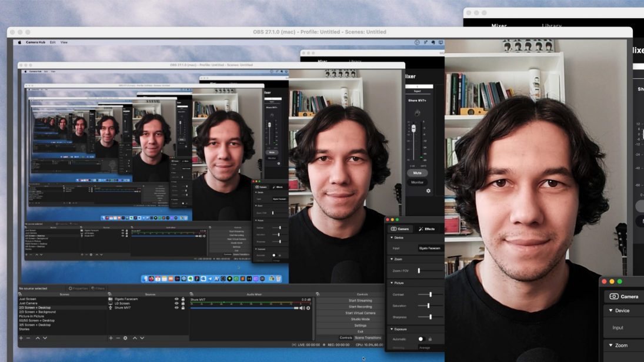
Task: Toggle Monitor on the Shure MV7+ mixer strip
Action: [418, 182]
